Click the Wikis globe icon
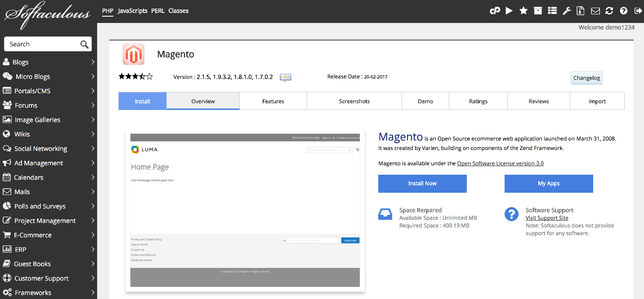Screen dimensions: 644x299 click(x=6, y=134)
